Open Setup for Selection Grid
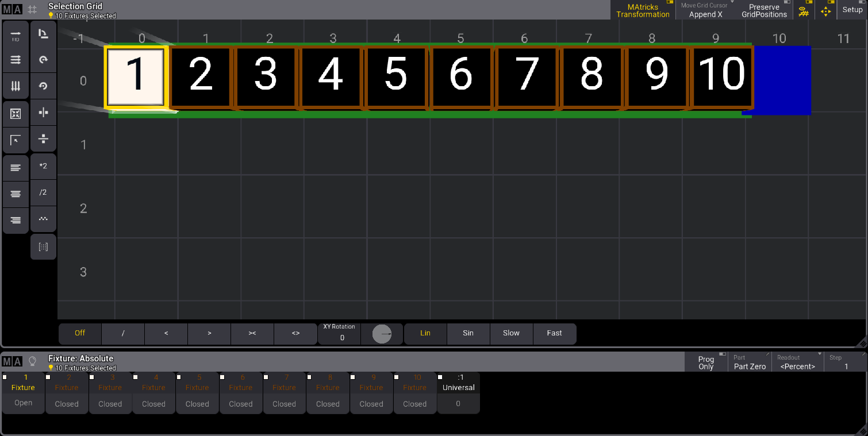Viewport: 868px width, 436px height. pos(852,10)
